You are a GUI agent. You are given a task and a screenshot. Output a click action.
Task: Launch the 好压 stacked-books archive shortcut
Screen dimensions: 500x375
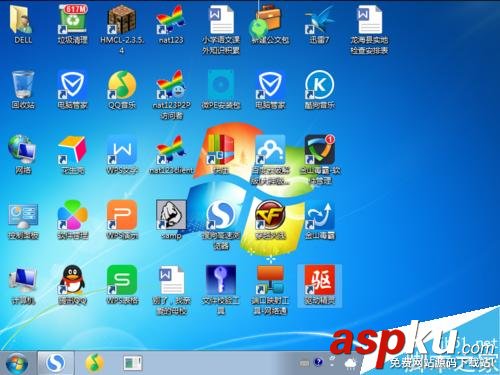pos(220,149)
